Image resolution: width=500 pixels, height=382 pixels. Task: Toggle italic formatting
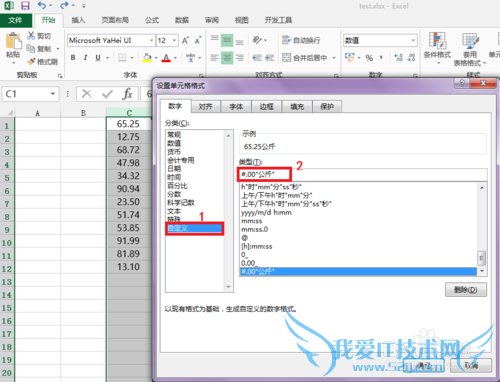(85, 58)
